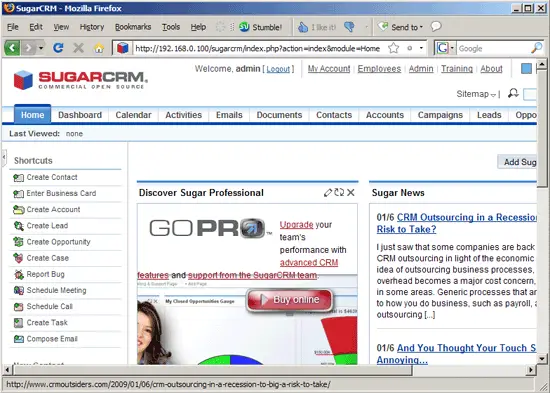
Task: Click the Create Opportunity shortcut icon
Action: (x=19, y=242)
